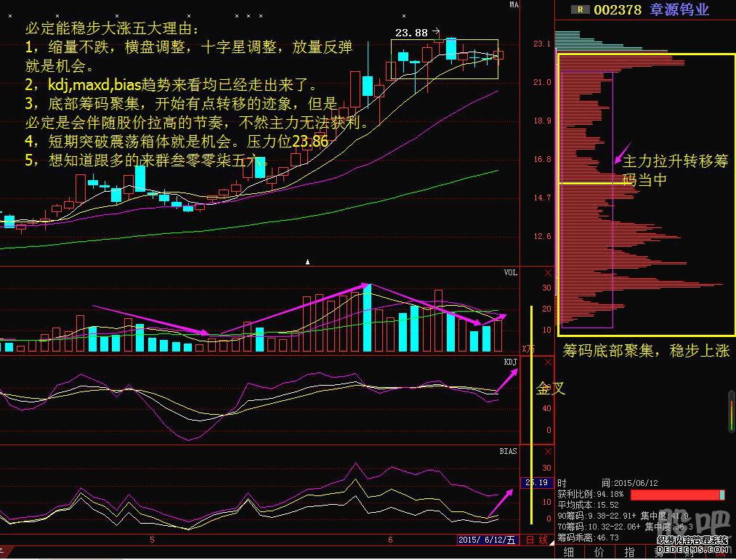736x560 pixels.
Task: Click the red 获利比例 progress bar
Action: 677,495
